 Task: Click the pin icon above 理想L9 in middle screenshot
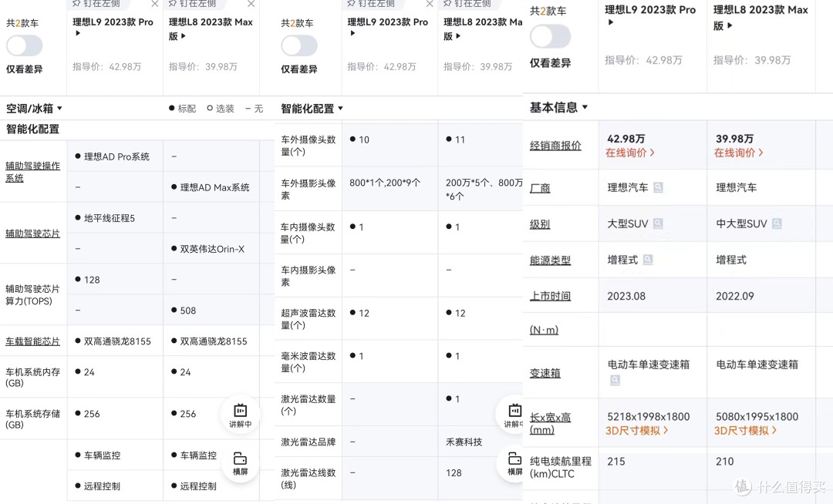tap(351, 3)
